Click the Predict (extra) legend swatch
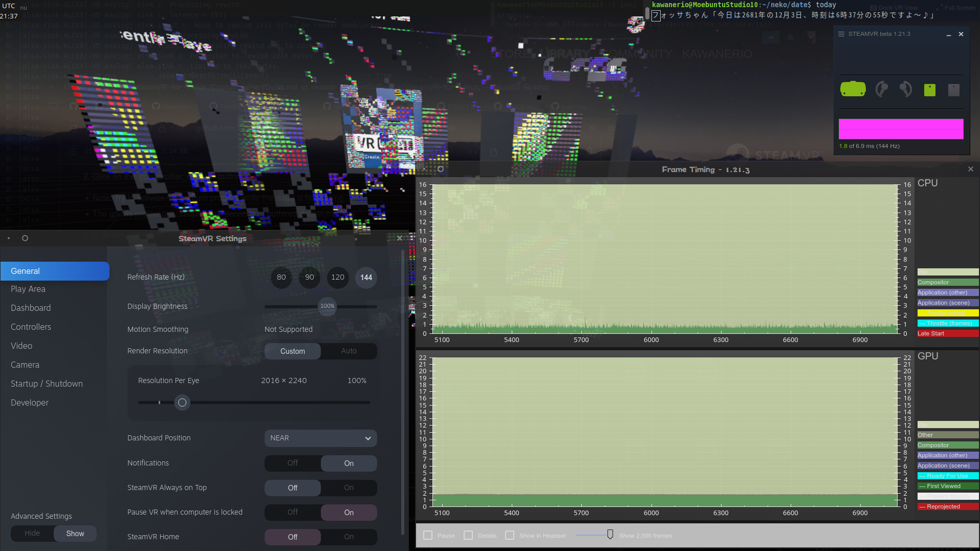This screenshot has width=980, height=551. point(948,313)
